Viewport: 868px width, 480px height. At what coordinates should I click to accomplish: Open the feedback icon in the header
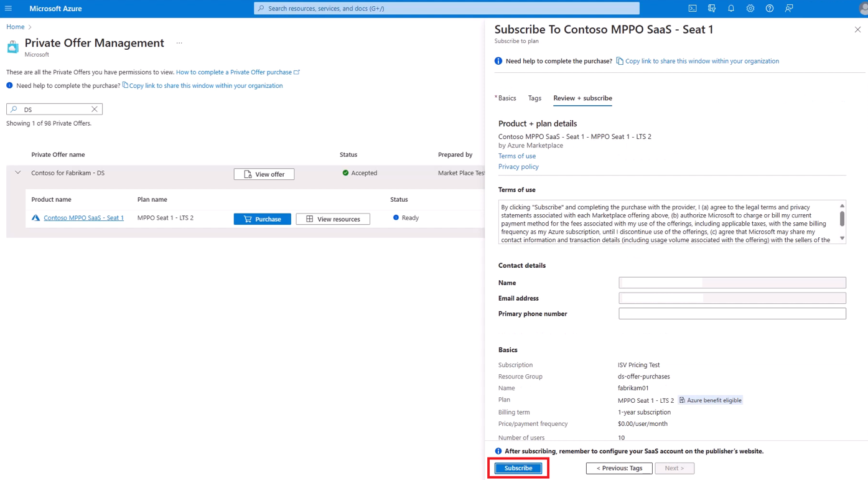tap(789, 9)
